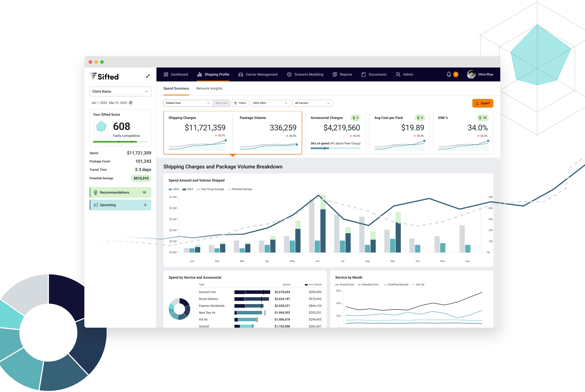Click the DIM % lightbulb badge
The height and width of the screenshot is (392, 585).
[482, 118]
